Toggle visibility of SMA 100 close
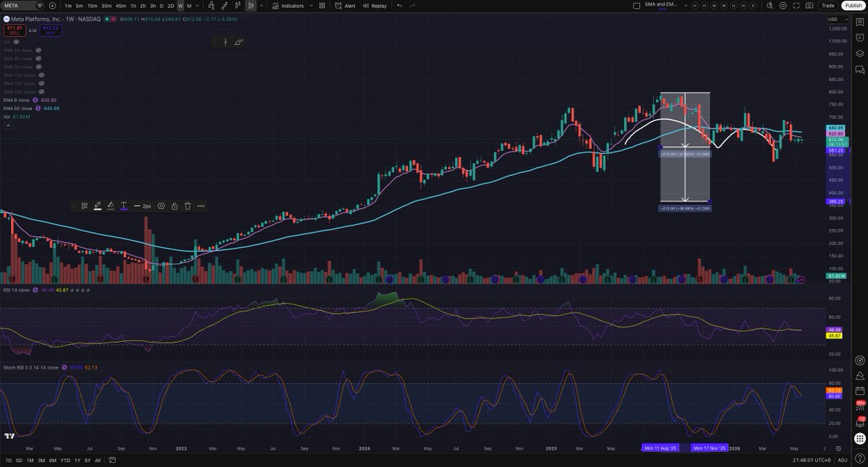 pyautogui.click(x=41, y=75)
